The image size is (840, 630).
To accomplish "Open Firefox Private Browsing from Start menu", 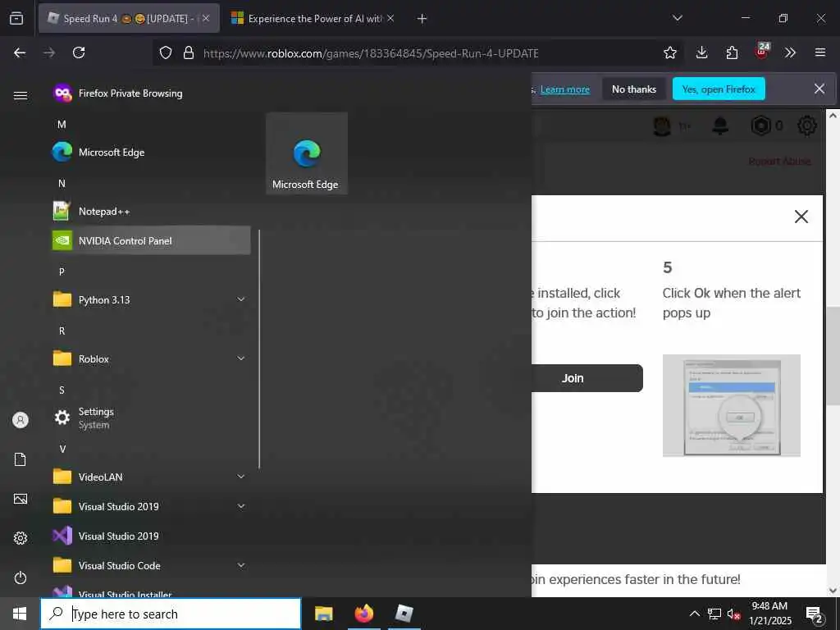I will (150, 94).
